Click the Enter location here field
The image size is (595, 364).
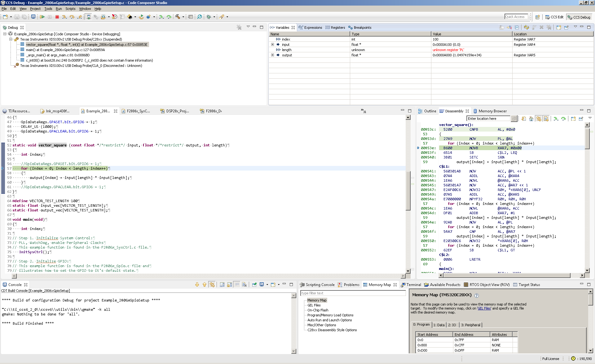point(488,119)
